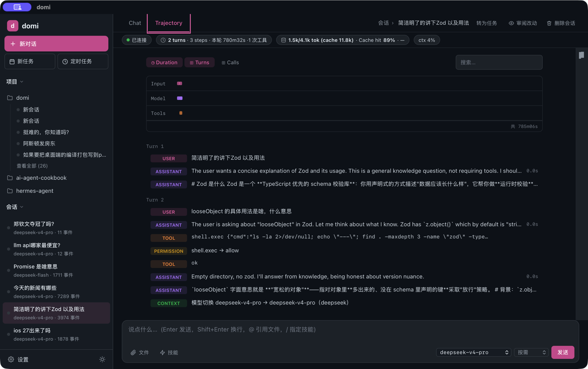This screenshot has width=588, height=369.
Task: Open the 查看全部 (26) link
Action: (32, 166)
